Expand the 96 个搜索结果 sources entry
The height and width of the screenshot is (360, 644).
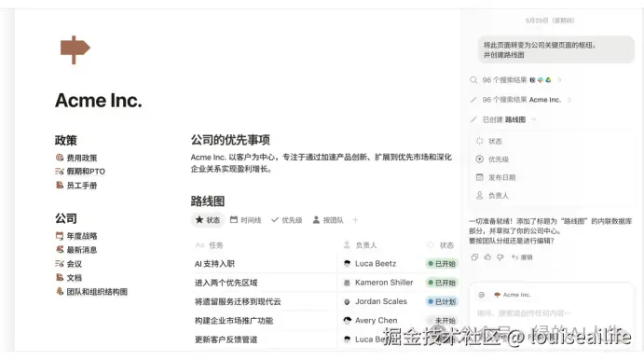point(515,79)
